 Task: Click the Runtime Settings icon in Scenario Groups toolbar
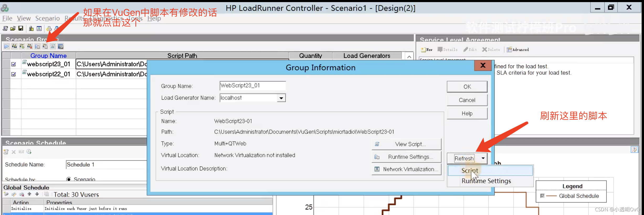[x=38, y=46]
